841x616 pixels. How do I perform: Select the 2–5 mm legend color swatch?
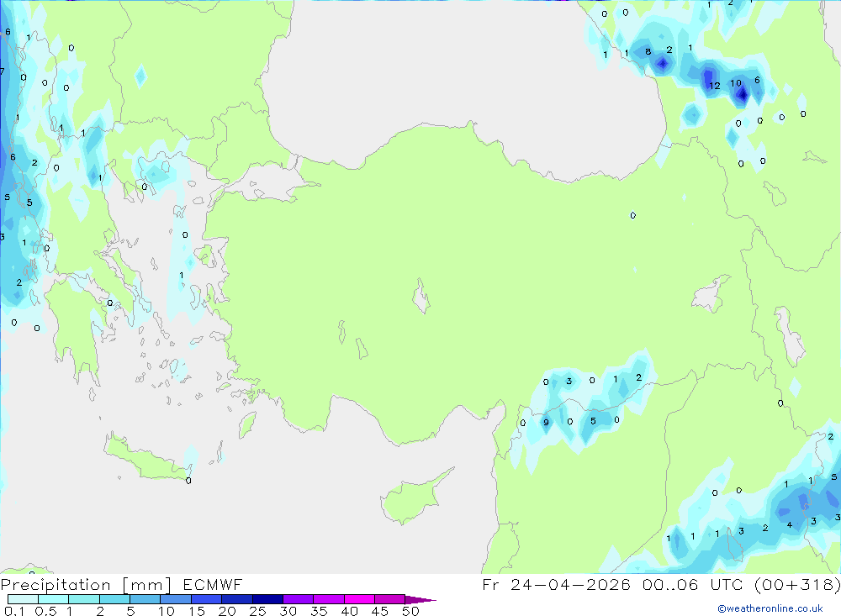[x=114, y=599]
